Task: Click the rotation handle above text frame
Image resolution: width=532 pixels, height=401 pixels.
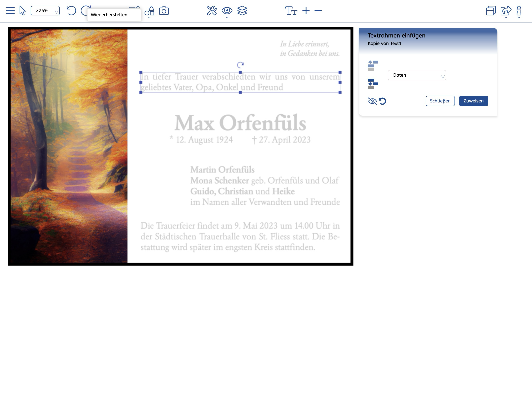Action: 240,65
